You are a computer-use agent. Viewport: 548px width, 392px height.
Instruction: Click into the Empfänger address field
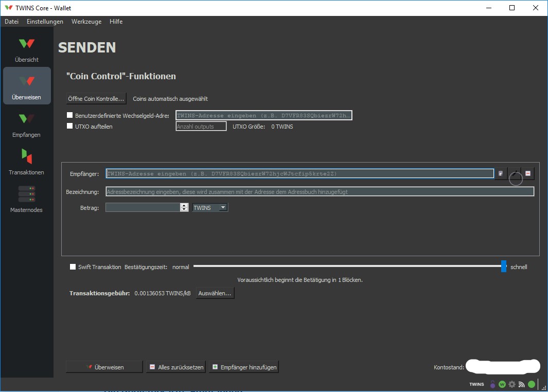click(300, 173)
